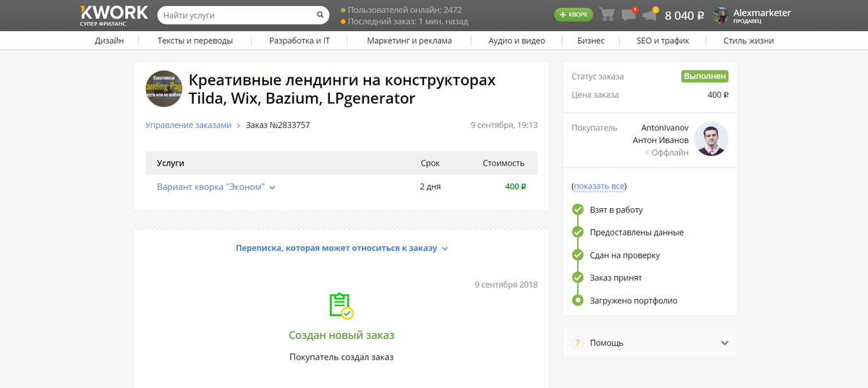
Task: Open the Kwork logo home link
Action: (114, 15)
